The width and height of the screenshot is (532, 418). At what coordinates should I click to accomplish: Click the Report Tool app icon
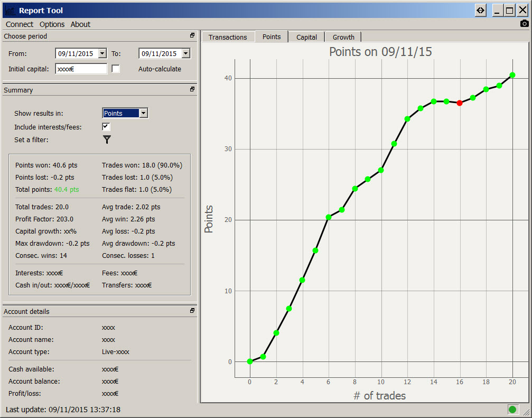10,11
